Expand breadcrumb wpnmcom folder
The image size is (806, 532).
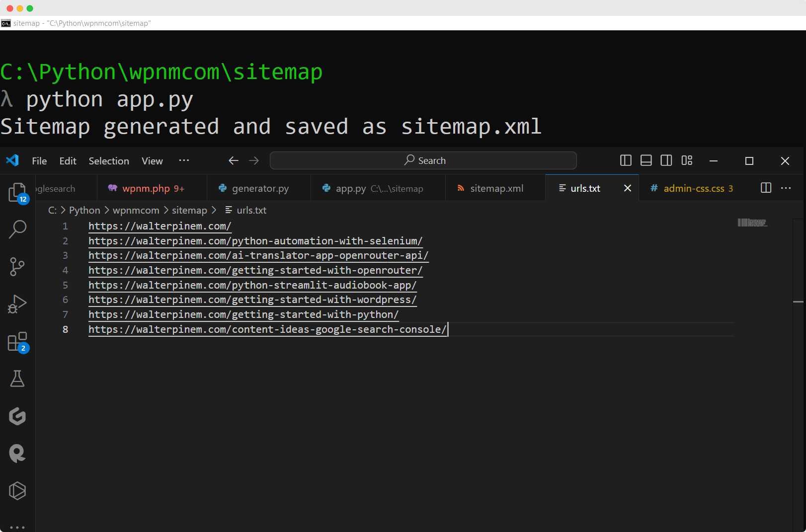point(136,210)
